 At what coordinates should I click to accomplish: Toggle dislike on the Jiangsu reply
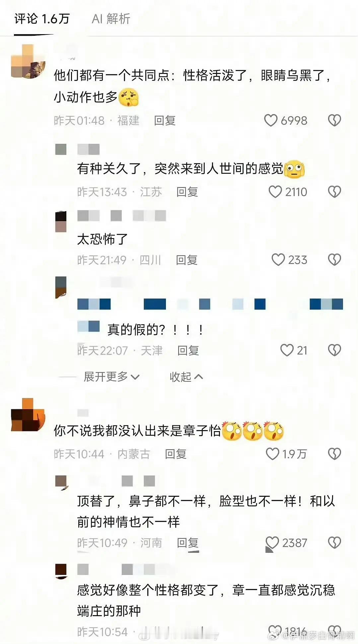click(334, 192)
